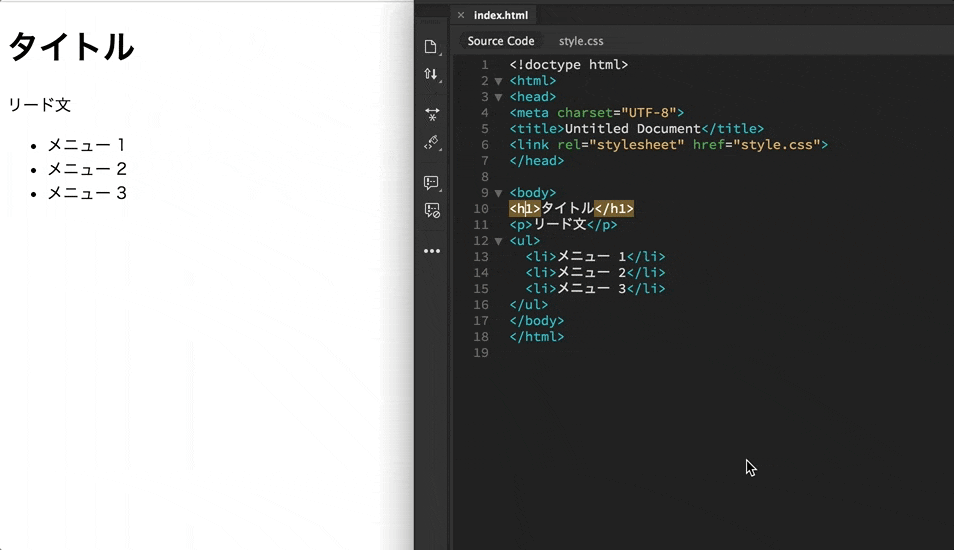954x550 pixels.
Task: Click li メニュー 2 code line
Action: (595, 273)
